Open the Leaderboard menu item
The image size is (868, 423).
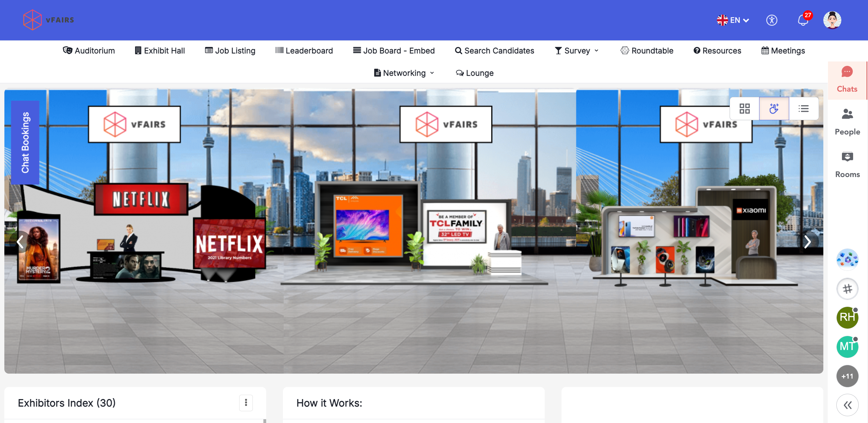[x=304, y=51]
